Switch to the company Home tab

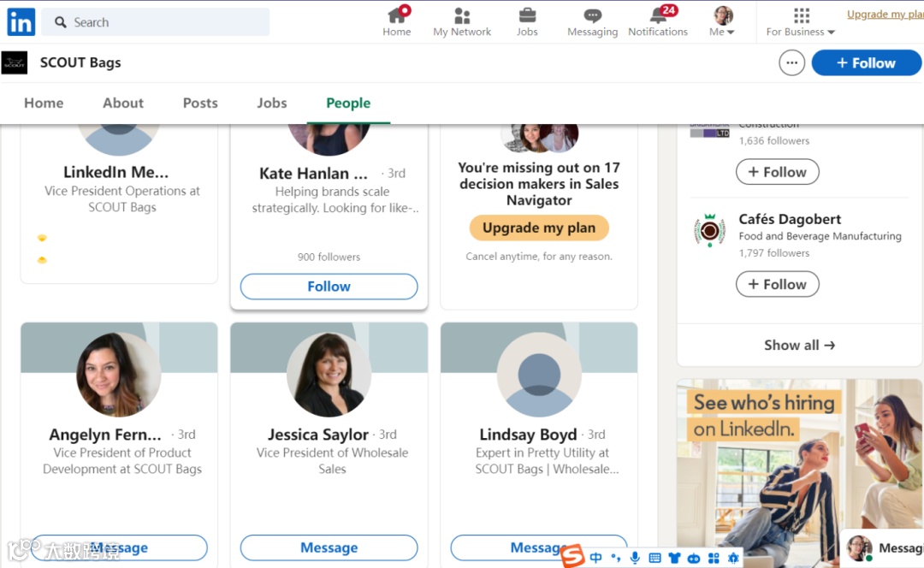coord(44,103)
